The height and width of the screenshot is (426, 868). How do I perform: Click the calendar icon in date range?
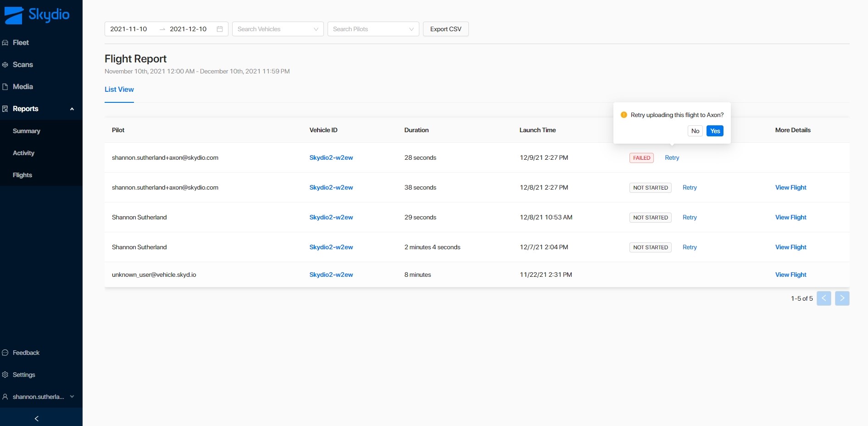pos(220,29)
